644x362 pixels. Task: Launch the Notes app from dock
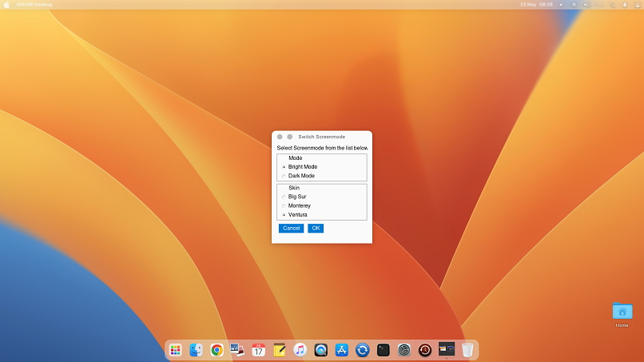click(x=280, y=350)
